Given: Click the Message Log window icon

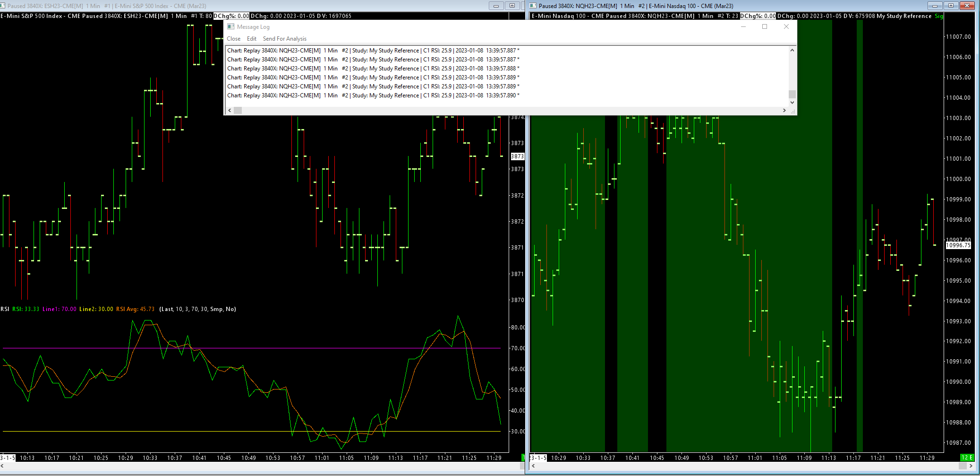Looking at the screenshot, I should tap(230, 26).
